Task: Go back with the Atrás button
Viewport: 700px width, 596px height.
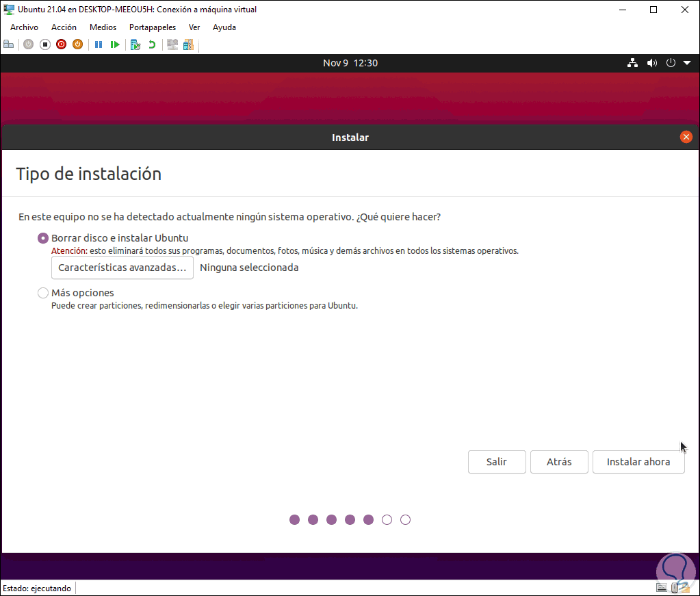Action: pyautogui.click(x=559, y=462)
